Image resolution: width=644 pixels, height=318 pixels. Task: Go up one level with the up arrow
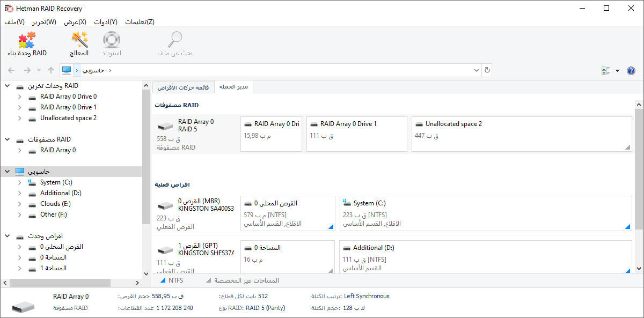coord(51,70)
